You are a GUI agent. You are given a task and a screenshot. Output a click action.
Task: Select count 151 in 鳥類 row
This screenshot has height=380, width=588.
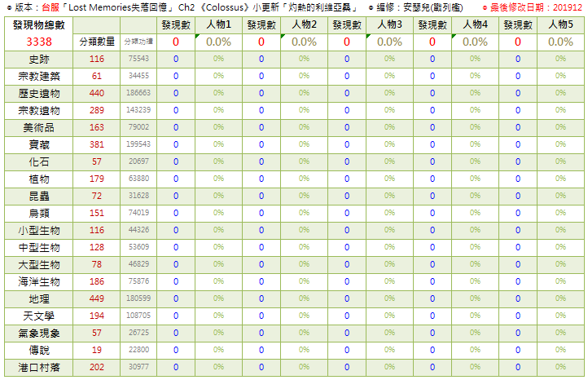click(97, 214)
